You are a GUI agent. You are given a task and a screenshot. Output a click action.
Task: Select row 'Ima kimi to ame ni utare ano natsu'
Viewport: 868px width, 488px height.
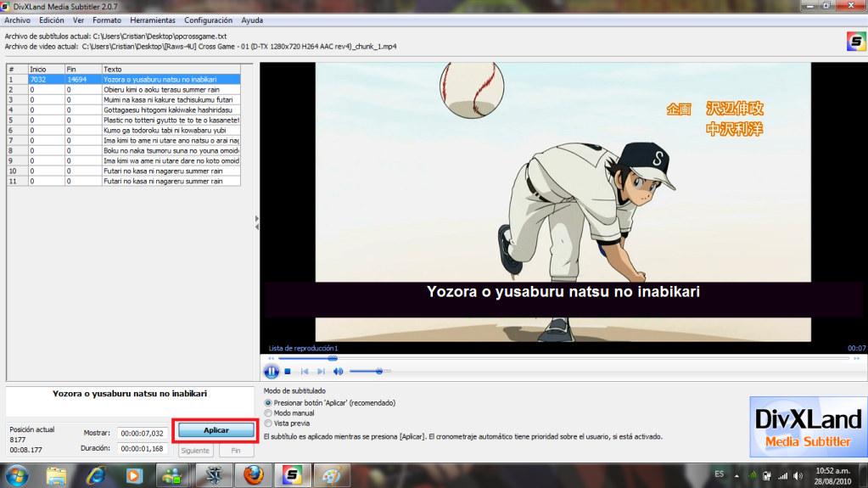(x=123, y=141)
